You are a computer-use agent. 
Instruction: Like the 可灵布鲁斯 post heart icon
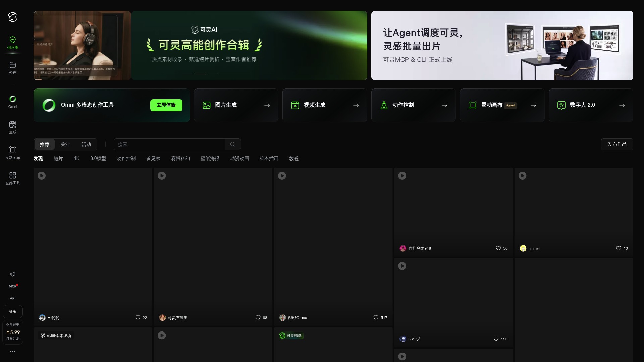pos(258,317)
